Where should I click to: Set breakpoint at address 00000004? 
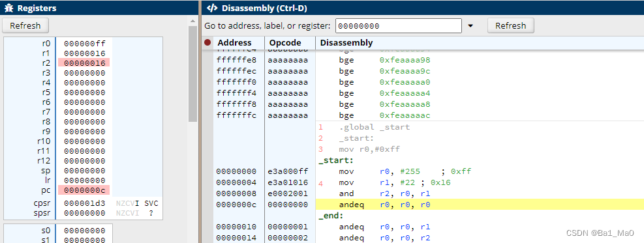208,182
